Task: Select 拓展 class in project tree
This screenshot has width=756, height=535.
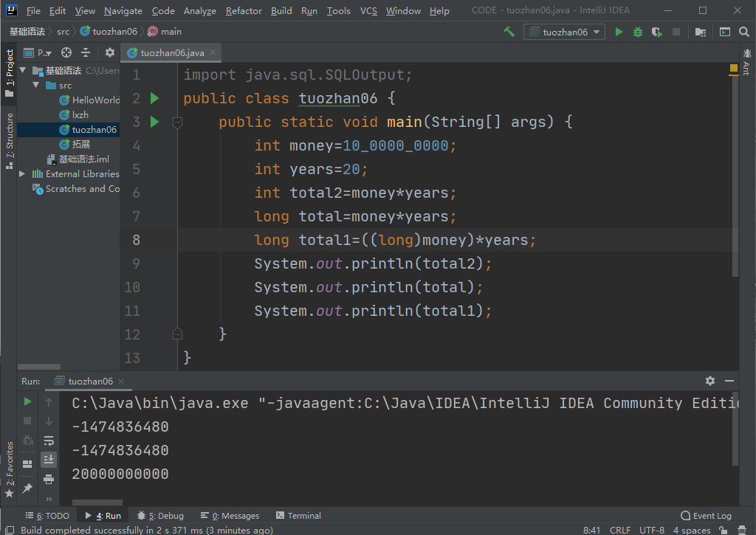Action: 75,144
